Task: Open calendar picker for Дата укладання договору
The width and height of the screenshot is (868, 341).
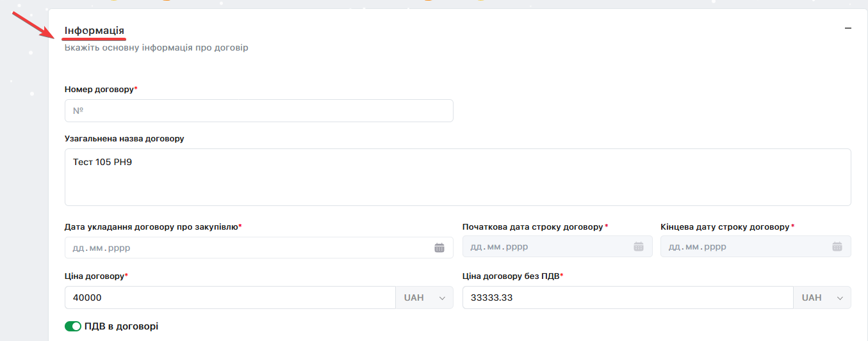Action: point(439,248)
